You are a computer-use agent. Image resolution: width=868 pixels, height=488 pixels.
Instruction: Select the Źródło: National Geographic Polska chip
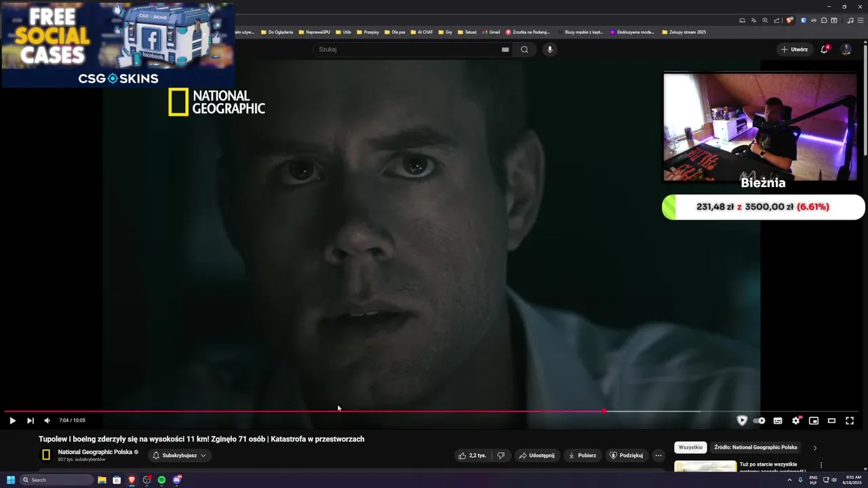755,447
